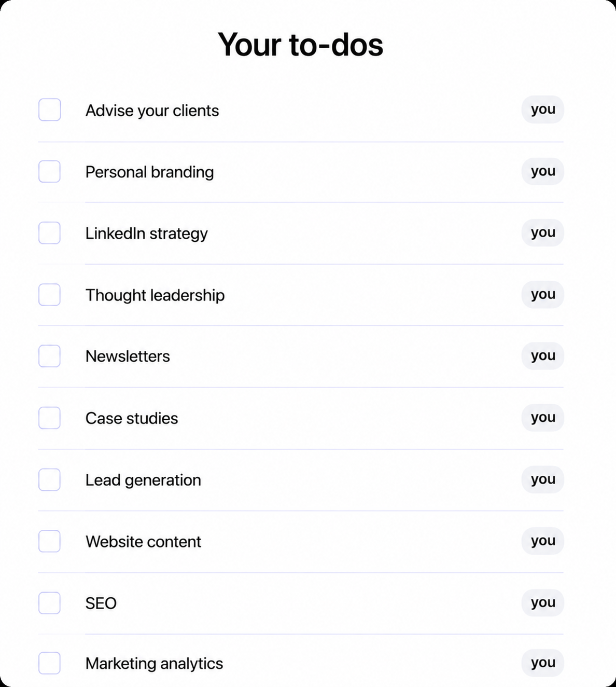616x687 pixels.
Task: Click the 'you' tag beside Advise your clients
Action: [543, 109]
